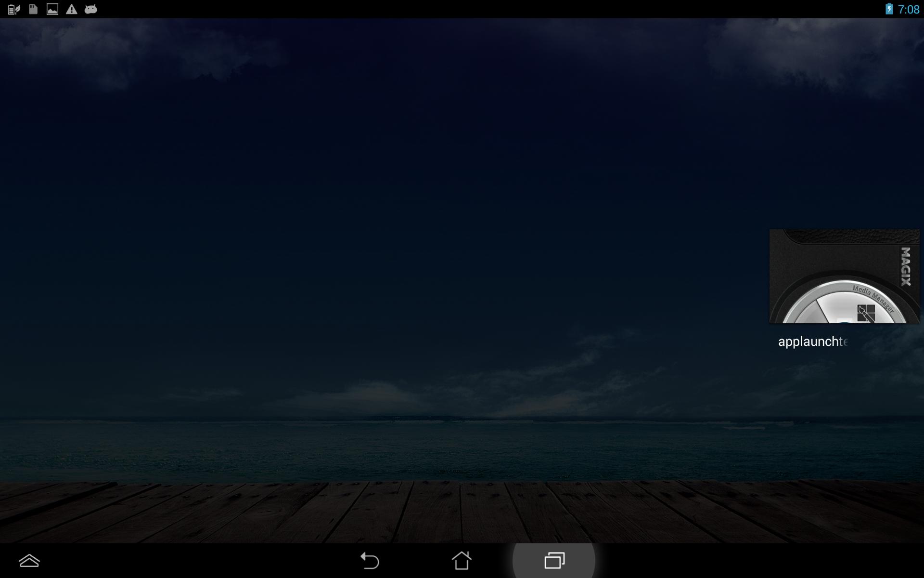924x578 pixels.
Task: Open the MAGIX app thumbnail in recents
Action: click(844, 276)
